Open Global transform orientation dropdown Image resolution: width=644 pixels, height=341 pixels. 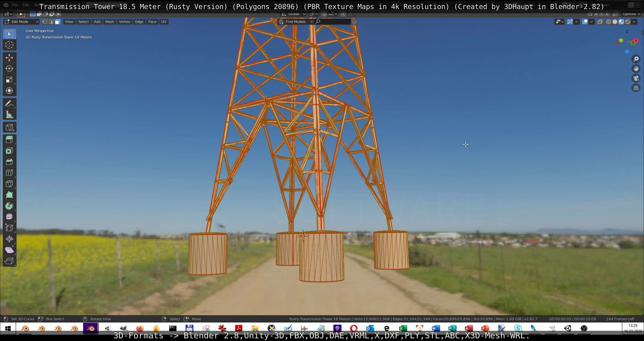coord(294,14)
